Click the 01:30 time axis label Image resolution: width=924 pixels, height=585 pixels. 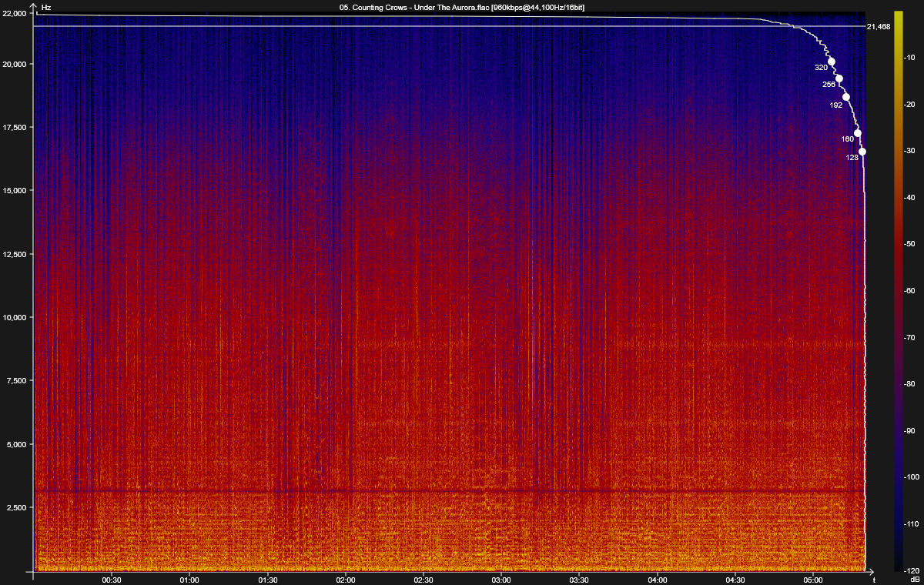click(267, 580)
